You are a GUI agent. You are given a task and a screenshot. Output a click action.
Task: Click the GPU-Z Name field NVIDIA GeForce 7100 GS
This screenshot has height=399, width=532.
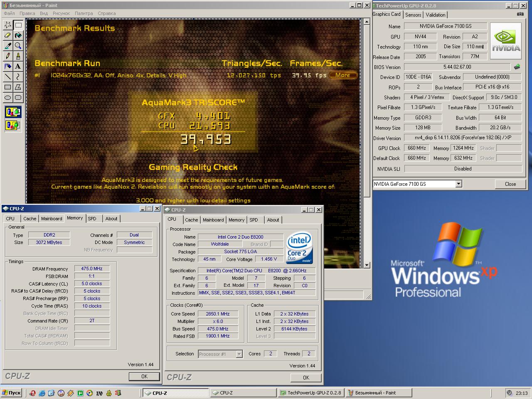(445, 26)
